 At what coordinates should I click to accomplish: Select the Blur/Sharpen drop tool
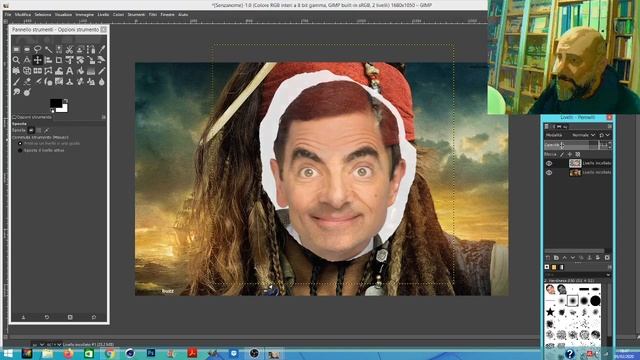coord(102,82)
